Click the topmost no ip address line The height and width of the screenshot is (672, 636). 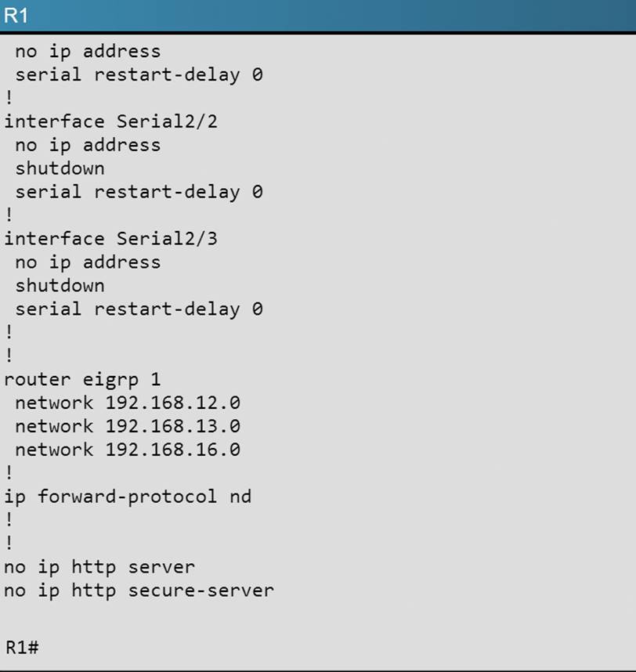click(x=88, y=52)
